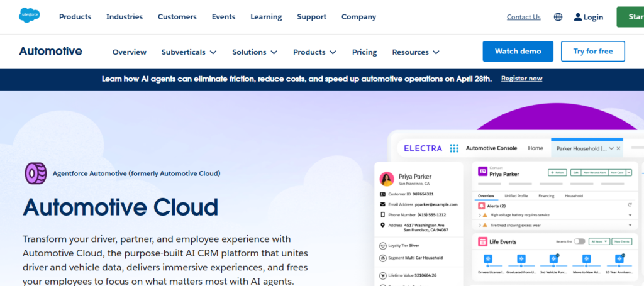644x286 pixels.
Task: Switch to the Unified Profile tab
Action: 516,195
